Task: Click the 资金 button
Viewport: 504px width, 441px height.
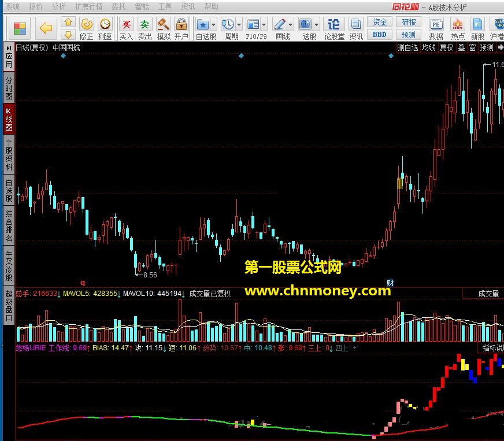Action: (380, 22)
